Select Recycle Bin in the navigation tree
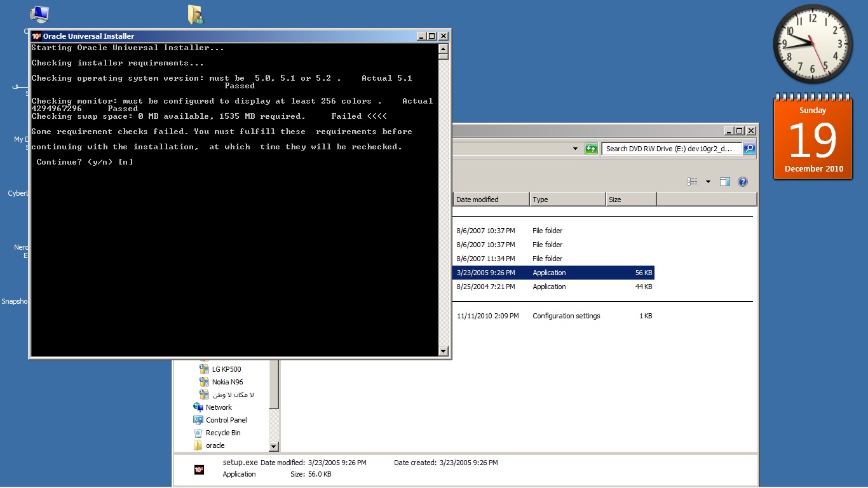The image size is (868, 488). (223, 433)
